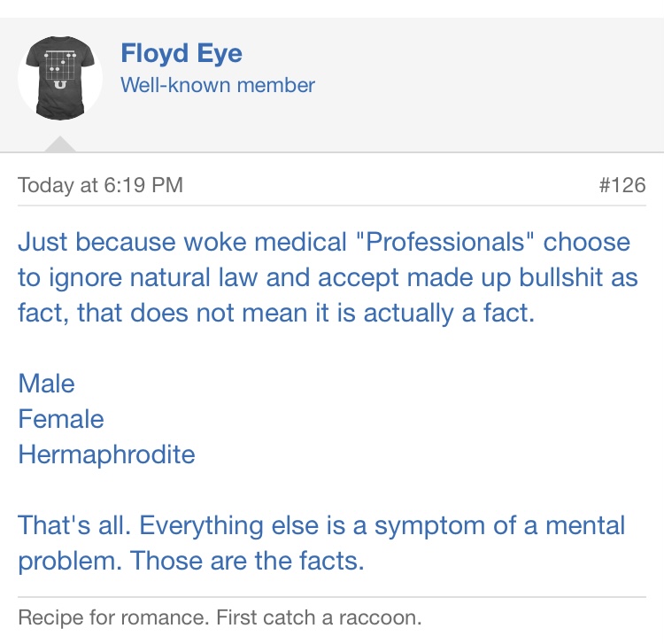Click the 'Well-known member' title text
Screen dimensions: 664x644
pos(218,85)
